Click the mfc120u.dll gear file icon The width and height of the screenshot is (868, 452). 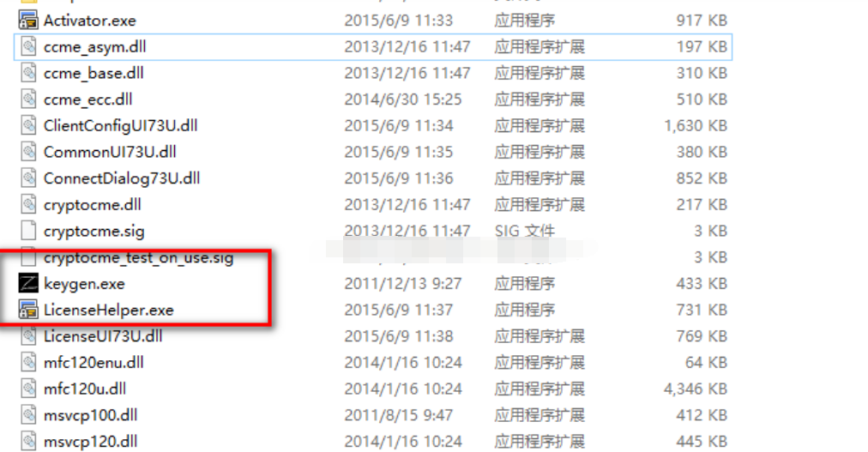click(28, 389)
